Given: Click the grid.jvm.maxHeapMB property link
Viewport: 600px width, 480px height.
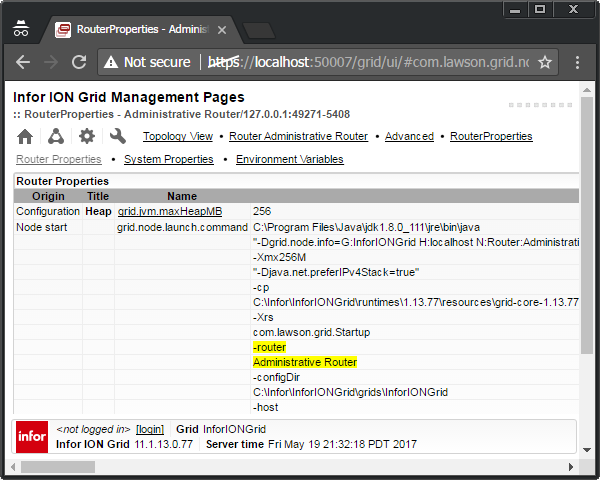Looking at the screenshot, I should [169, 212].
